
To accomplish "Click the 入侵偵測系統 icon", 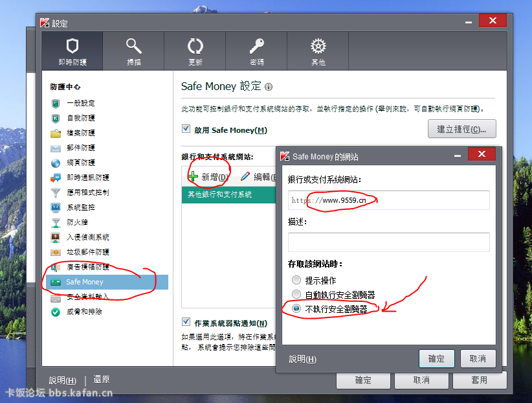I will pyautogui.click(x=56, y=237).
